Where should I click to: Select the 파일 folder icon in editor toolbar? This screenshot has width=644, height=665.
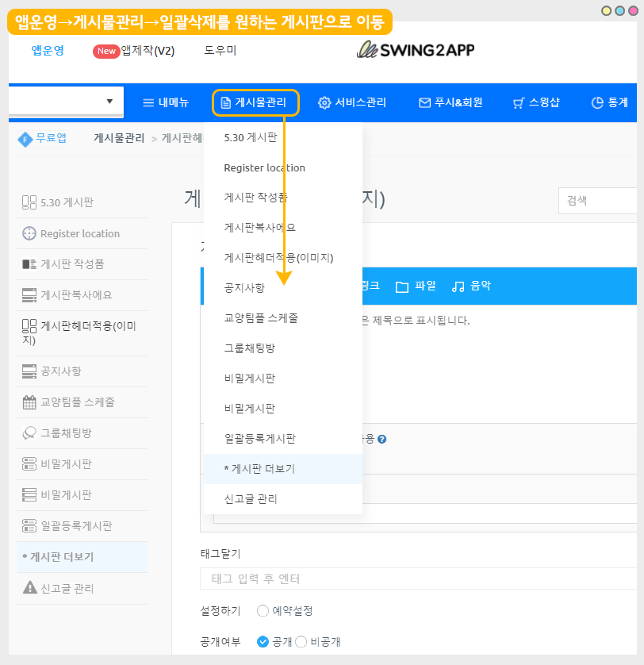[402, 286]
